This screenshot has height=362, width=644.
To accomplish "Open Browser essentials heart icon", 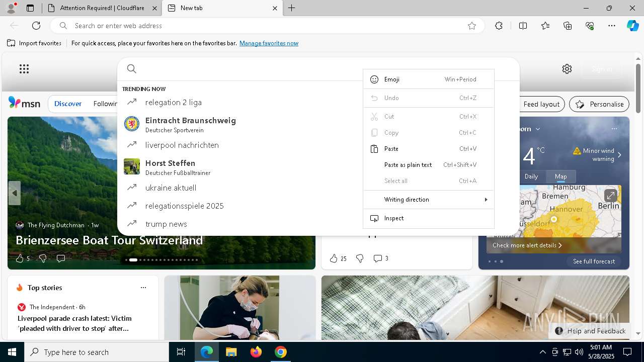I will pos(590,26).
